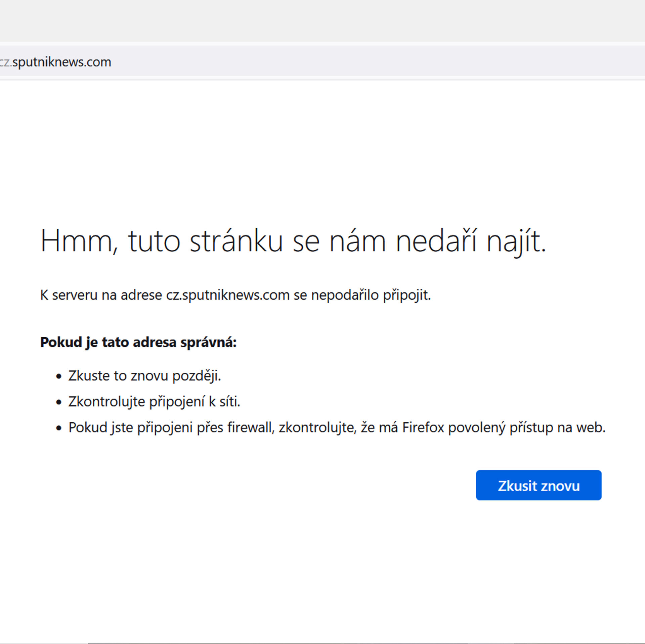Click the words "přístup na web"

click(x=557, y=427)
